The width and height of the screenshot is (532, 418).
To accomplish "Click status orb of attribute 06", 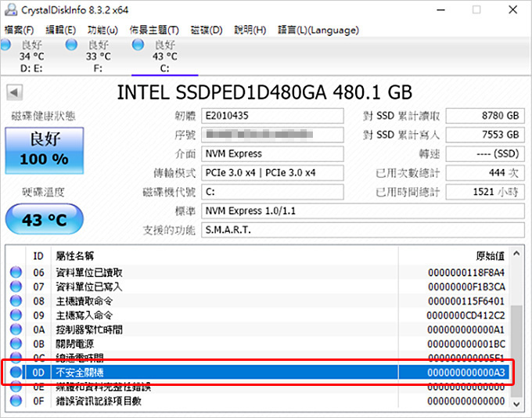I will click(16, 272).
